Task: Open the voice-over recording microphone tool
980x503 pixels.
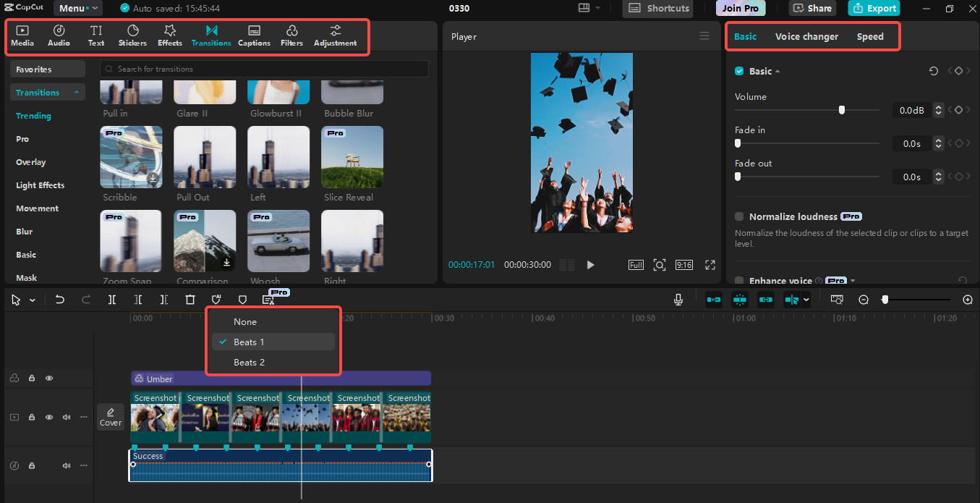Action: click(x=678, y=299)
